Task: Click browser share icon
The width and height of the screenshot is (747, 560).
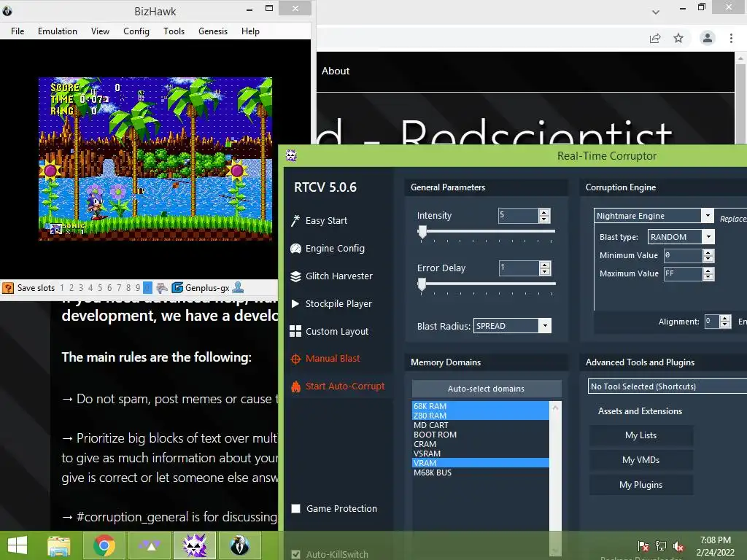Action: click(656, 38)
